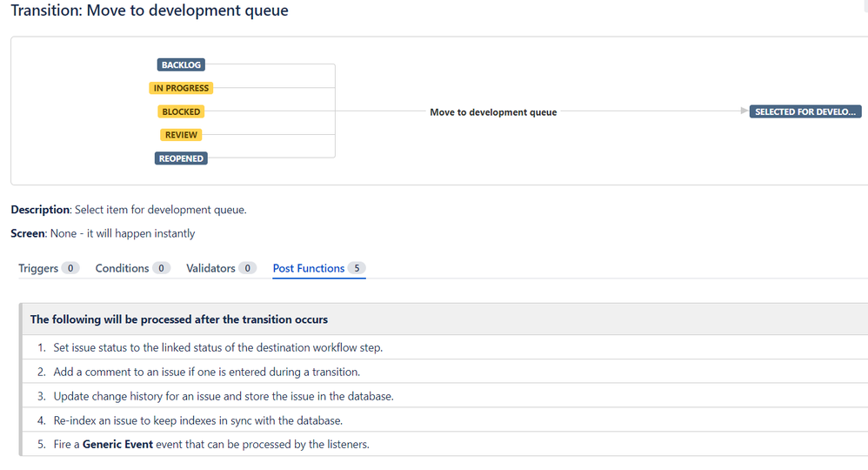The image size is (868, 470).
Task: Click the REVIEW status lozenge
Action: point(181,135)
